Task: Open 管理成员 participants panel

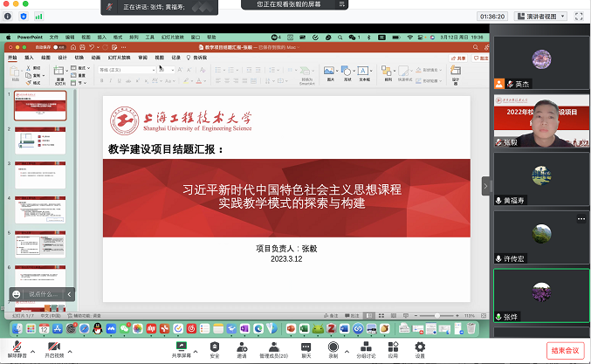Action: 275,347
